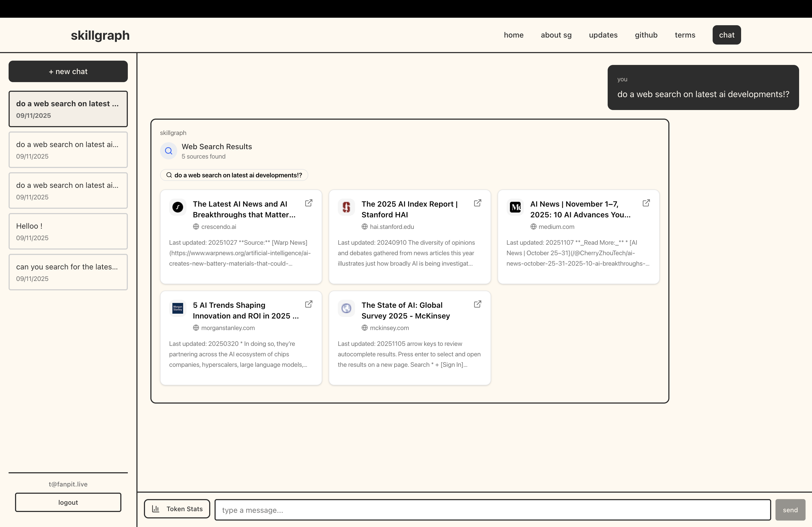Open the github page from the navbar
This screenshot has width=812, height=527.
[646, 35]
